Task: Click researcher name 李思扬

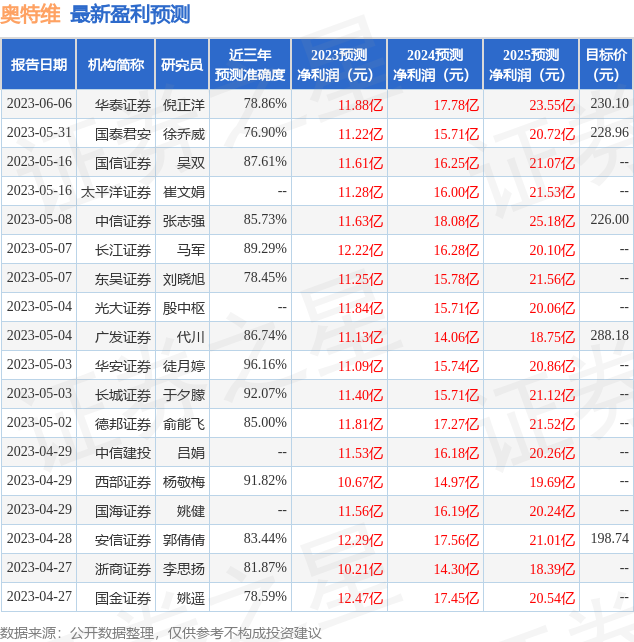Action: [x=184, y=570]
